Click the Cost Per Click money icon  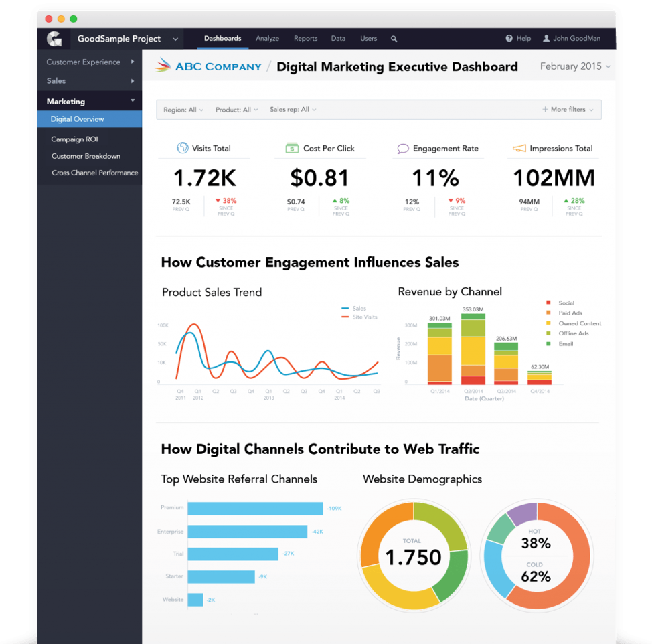pyautogui.click(x=292, y=148)
